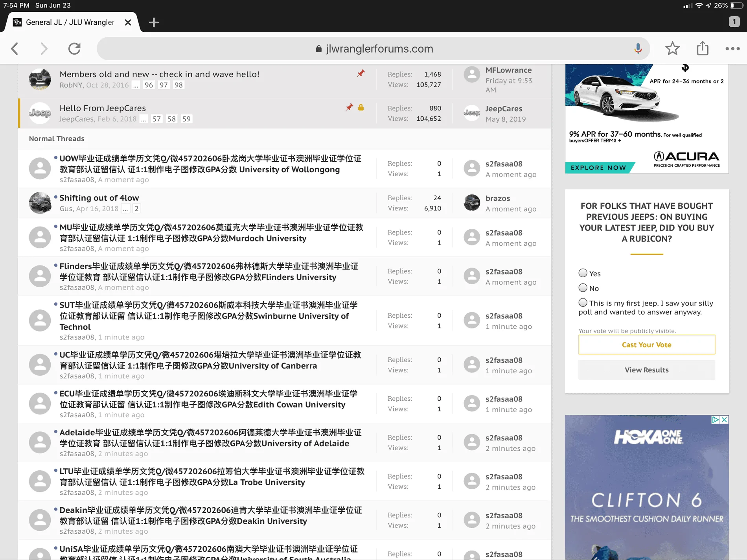View Results of the Rubicon poll
Screen dimensions: 747x560
pyautogui.click(x=647, y=370)
